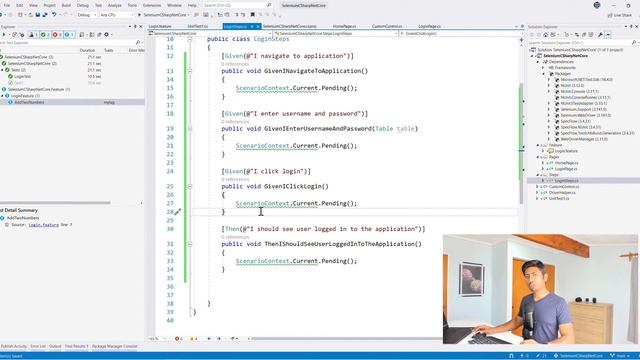640x360 pixels.
Task: Switch to the HomePage.cs editor tab
Action: click(344, 26)
